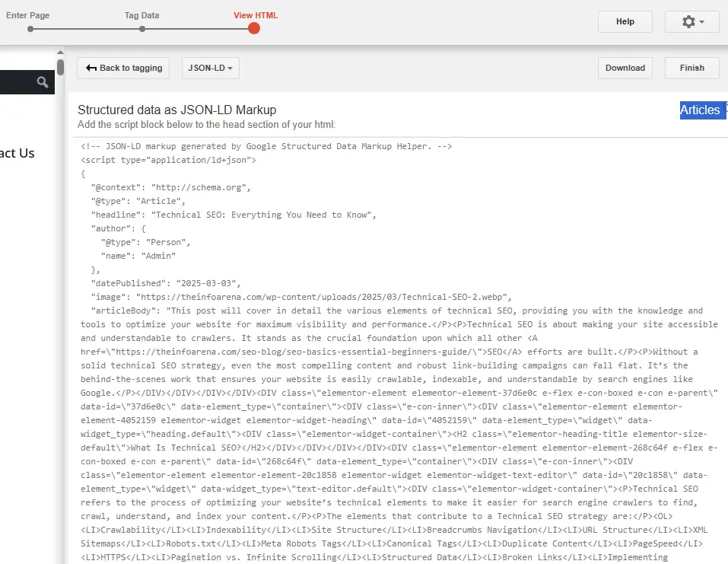Screen dimensions: 728x564
Task: Go back to tagging
Action: click(123, 69)
